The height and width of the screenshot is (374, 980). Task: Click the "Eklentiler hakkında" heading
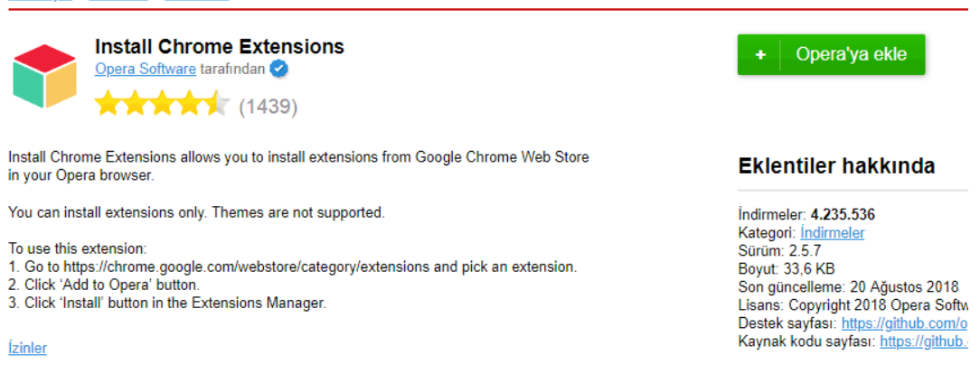pyautogui.click(x=836, y=166)
